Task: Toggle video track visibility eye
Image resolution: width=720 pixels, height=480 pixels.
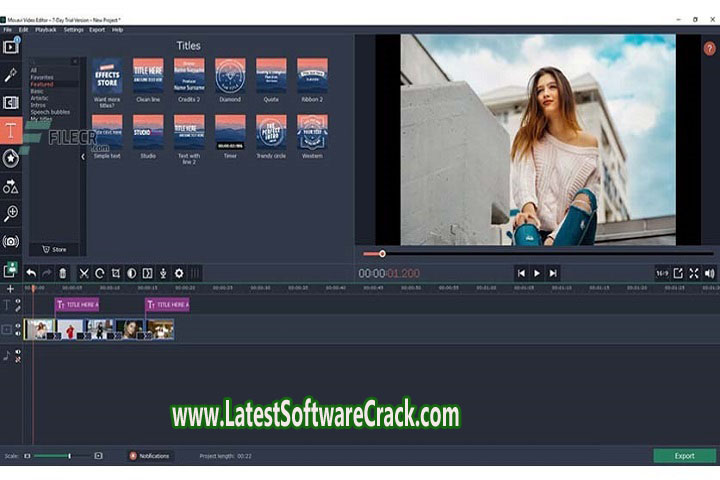Action: [18, 326]
